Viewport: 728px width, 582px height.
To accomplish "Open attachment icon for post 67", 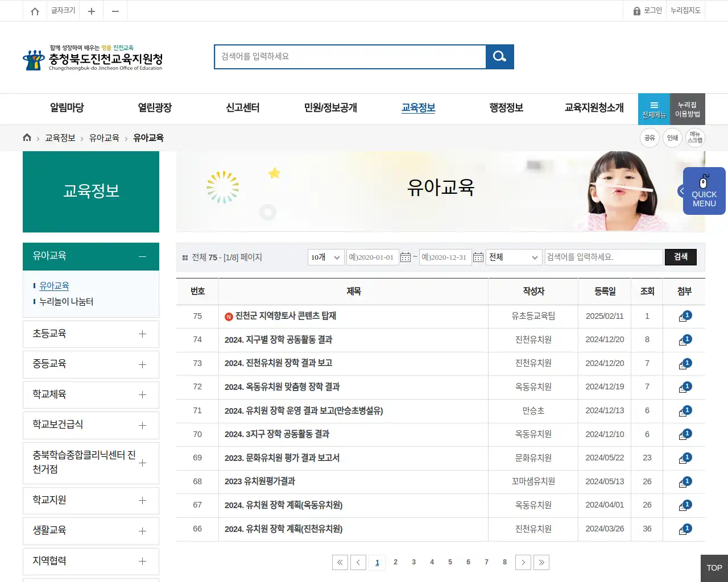I will pos(685,506).
